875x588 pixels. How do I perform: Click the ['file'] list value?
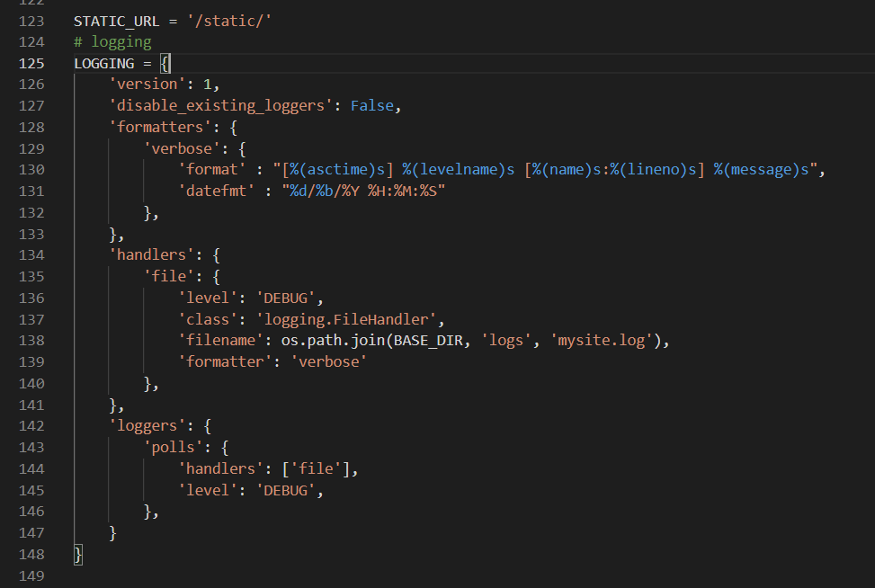click(x=316, y=468)
